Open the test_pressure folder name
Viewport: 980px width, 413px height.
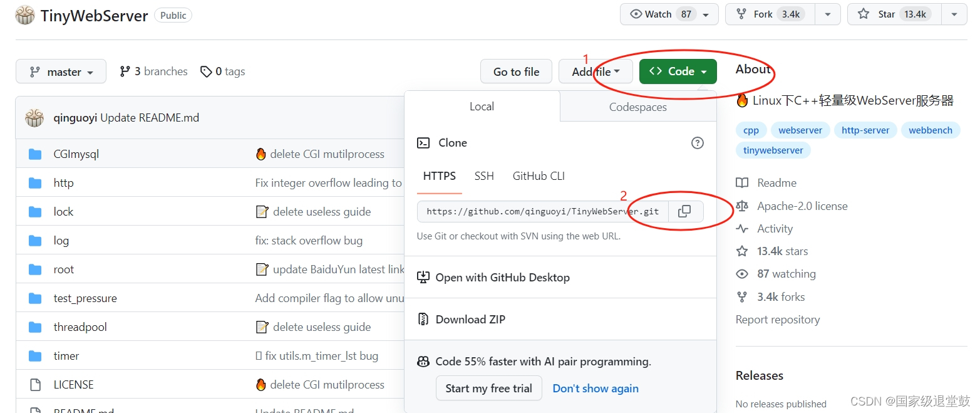coord(85,298)
